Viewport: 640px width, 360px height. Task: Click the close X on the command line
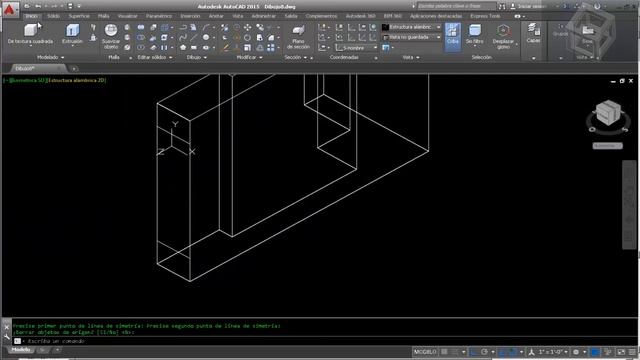pyautogui.click(x=7, y=327)
